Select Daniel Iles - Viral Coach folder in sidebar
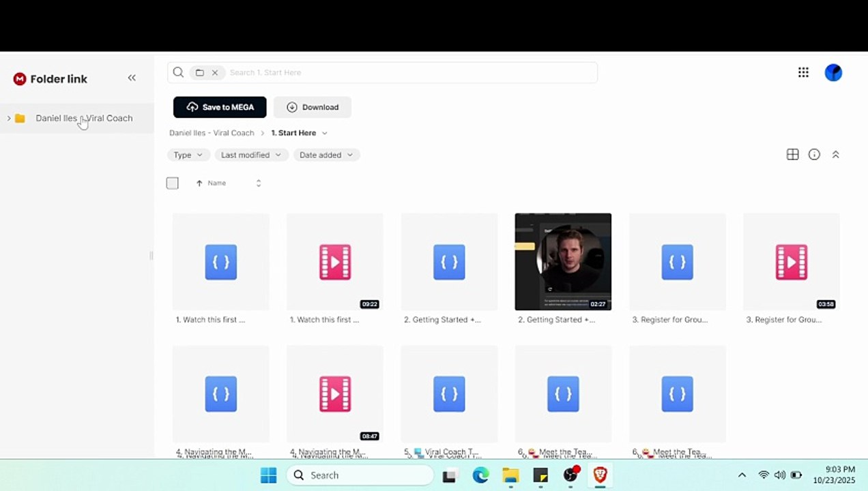Image resolution: width=868 pixels, height=491 pixels. (x=84, y=118)
